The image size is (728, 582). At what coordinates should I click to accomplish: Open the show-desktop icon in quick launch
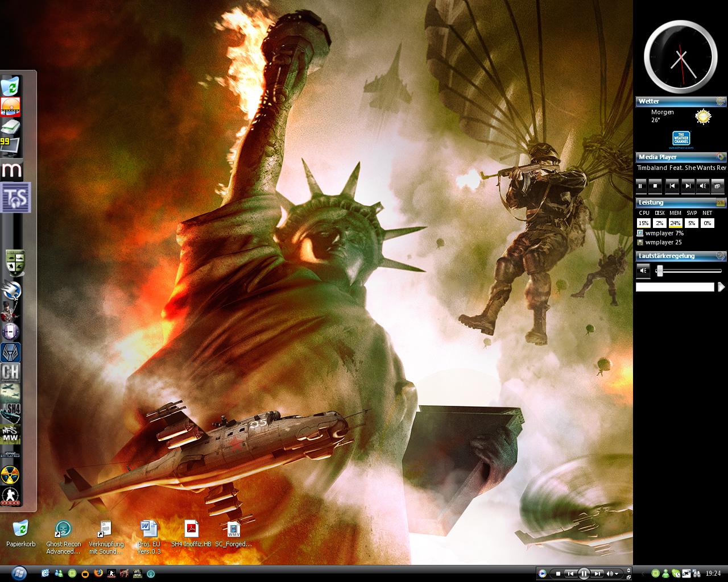click(x=45, y=573)
